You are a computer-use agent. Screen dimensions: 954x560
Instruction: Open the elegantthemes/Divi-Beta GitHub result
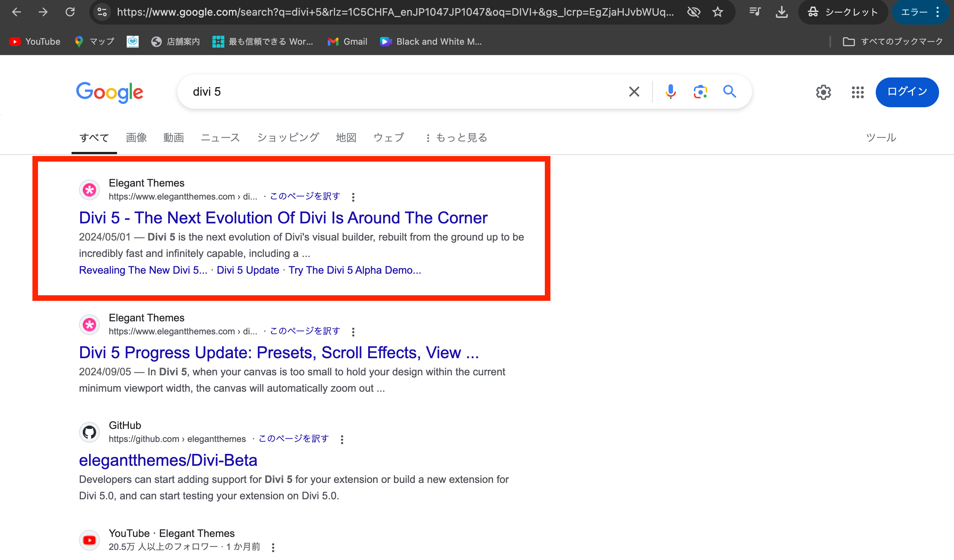168,461
